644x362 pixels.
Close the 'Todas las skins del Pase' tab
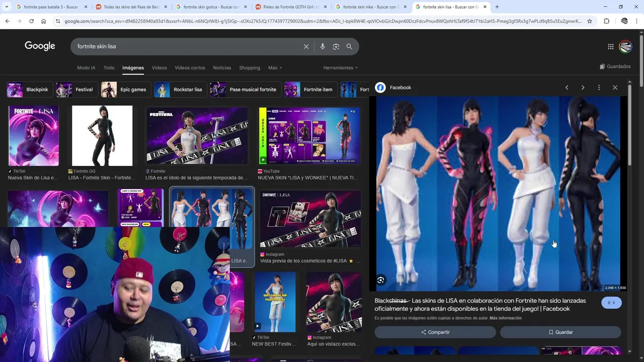point(166,7)
